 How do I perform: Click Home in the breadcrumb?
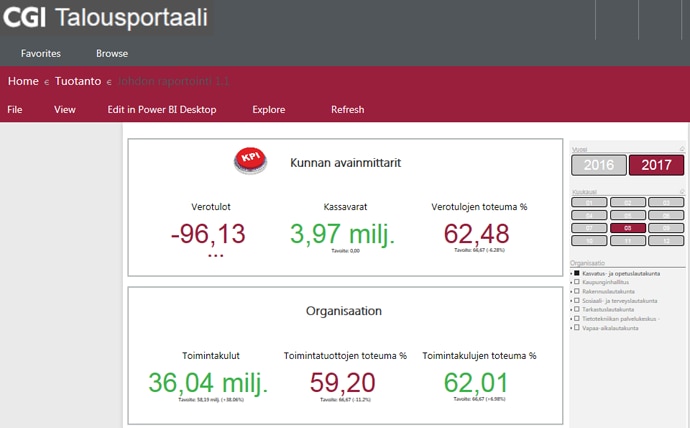pyautogui.click(x=23, y=81)
